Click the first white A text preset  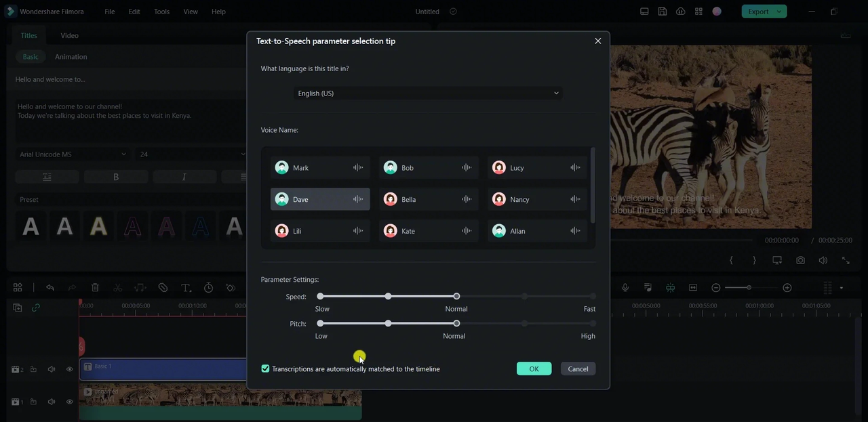[x=31, y=226]
